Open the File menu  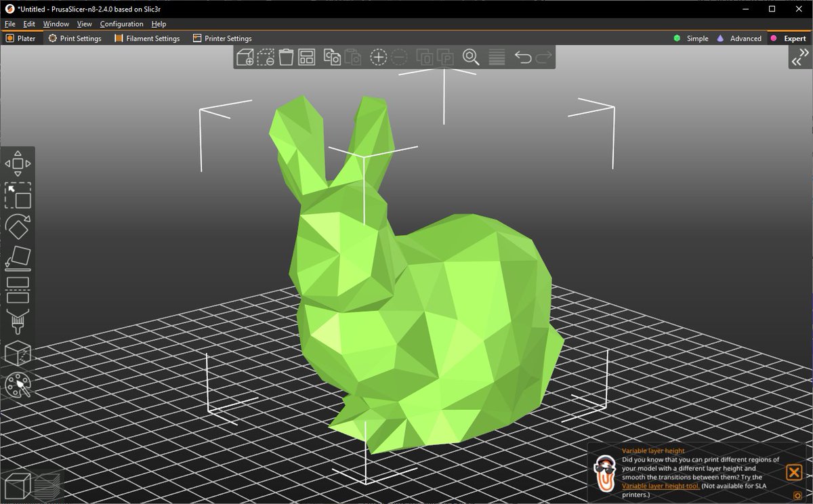9,24
